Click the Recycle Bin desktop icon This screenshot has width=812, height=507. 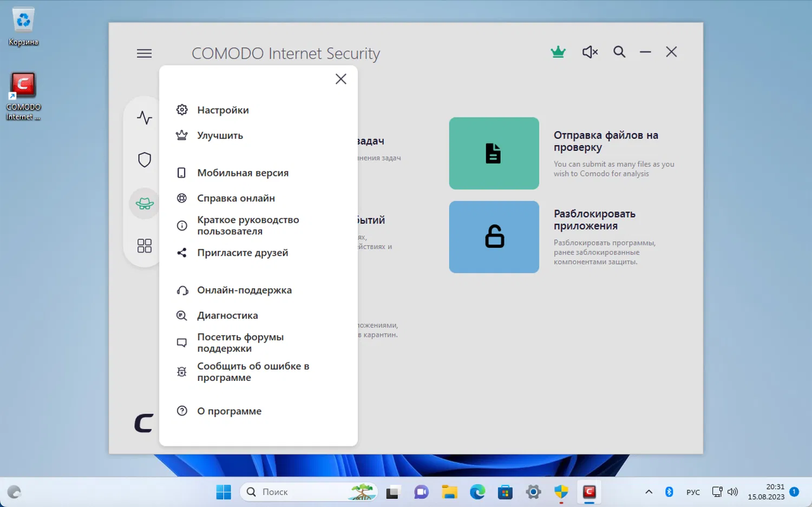[23, 26]
